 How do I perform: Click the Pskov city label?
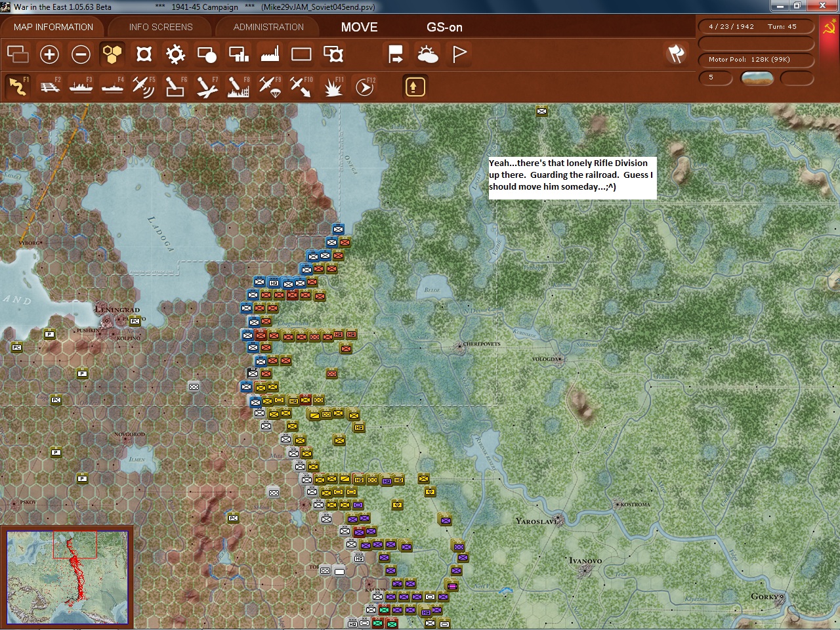[28, 502]
